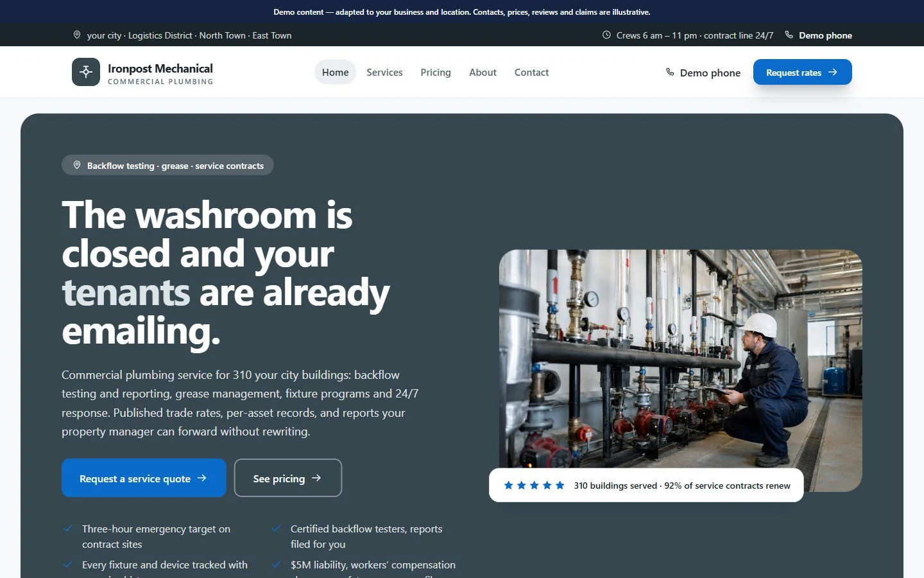The width and height of the screenshot is (924, 578).
Task: Click the demo content notice banner text
Action: 462,12
